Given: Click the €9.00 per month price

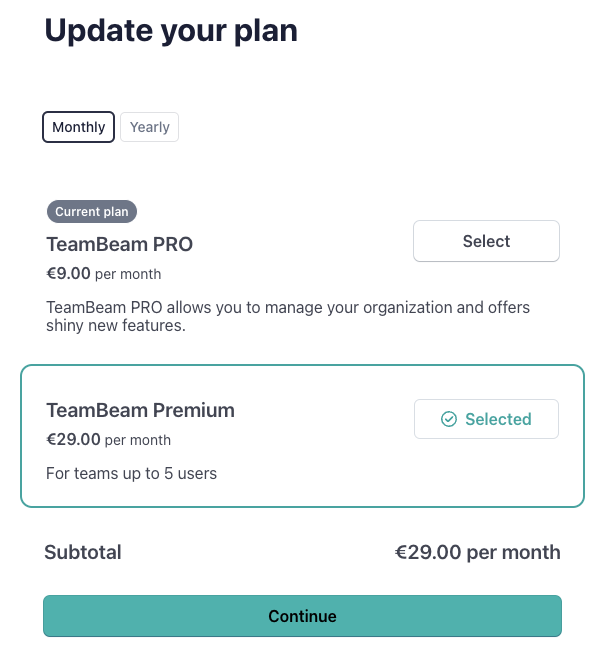Looking at the screenshot, I should click(104, 273).
